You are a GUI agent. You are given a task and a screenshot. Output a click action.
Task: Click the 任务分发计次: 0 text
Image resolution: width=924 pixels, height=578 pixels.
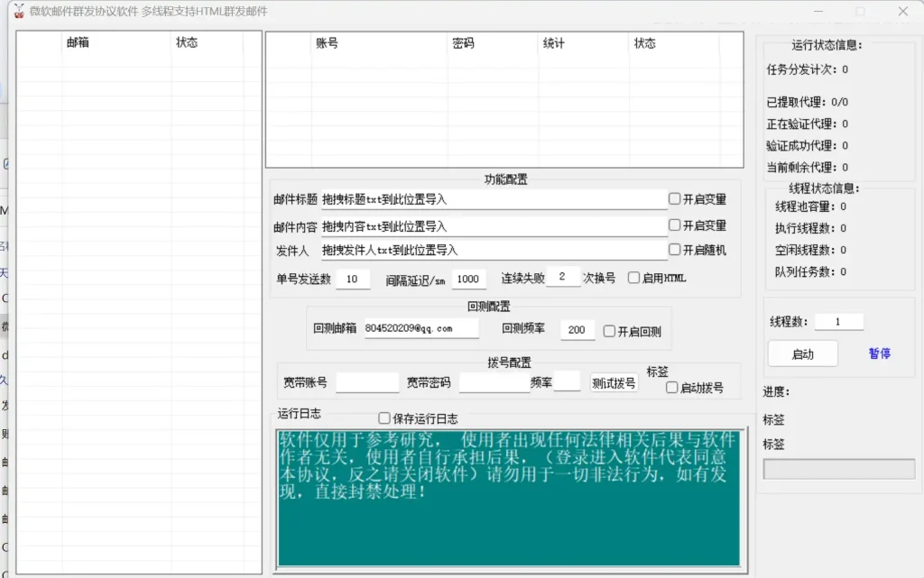[807, 69]
